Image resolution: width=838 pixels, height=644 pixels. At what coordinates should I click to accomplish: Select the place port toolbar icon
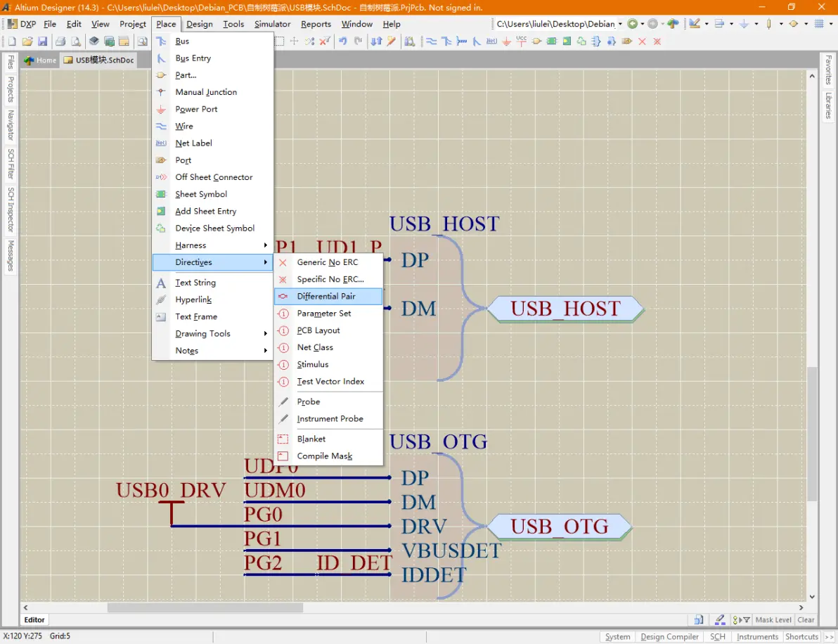click(626, 41)
